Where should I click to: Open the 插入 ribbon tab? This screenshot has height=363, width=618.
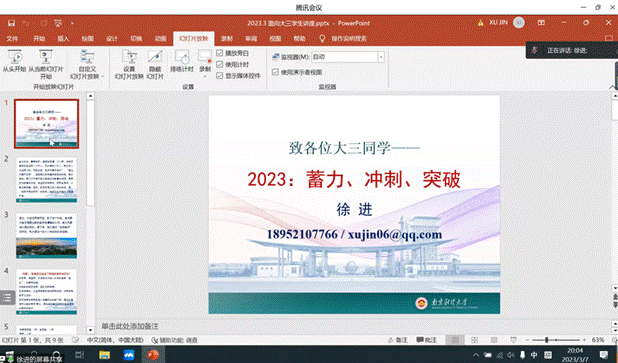point(63,38)
